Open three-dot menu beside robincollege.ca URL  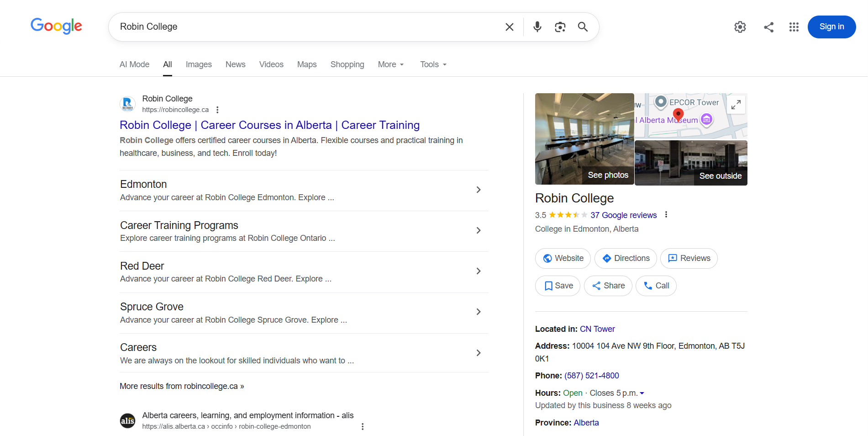coord(217,110)
